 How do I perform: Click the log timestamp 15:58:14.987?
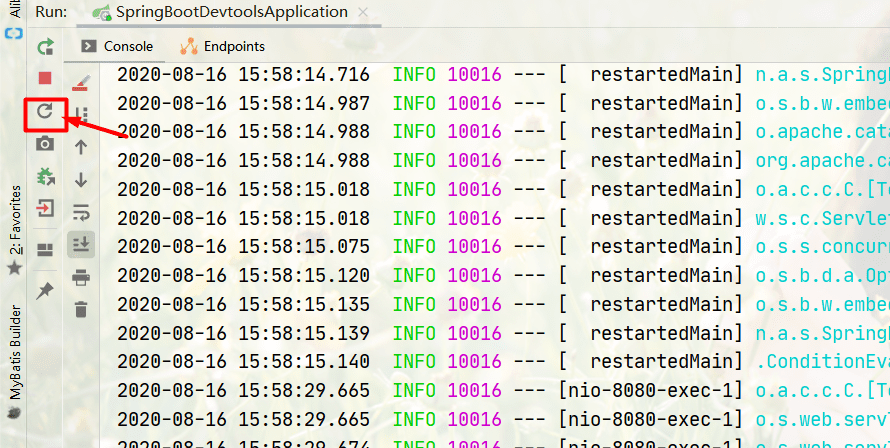coord(304,103)
